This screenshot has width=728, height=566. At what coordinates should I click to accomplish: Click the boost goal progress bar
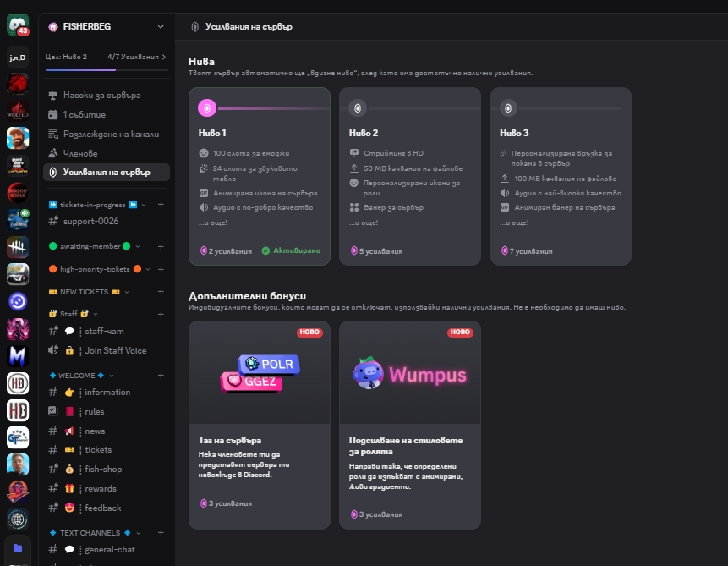(107, 69)
